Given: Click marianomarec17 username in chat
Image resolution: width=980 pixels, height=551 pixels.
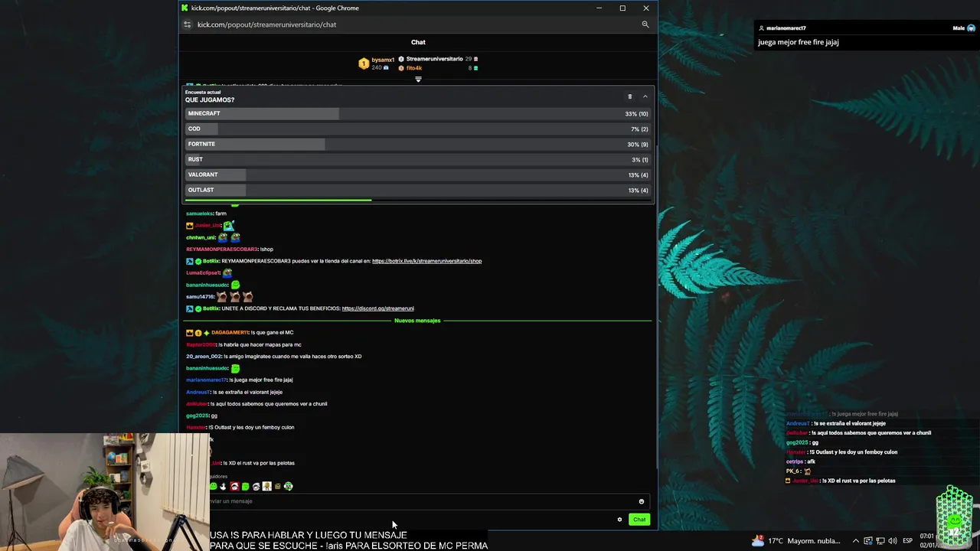Looking at the screenshot, I should [207, 380].
